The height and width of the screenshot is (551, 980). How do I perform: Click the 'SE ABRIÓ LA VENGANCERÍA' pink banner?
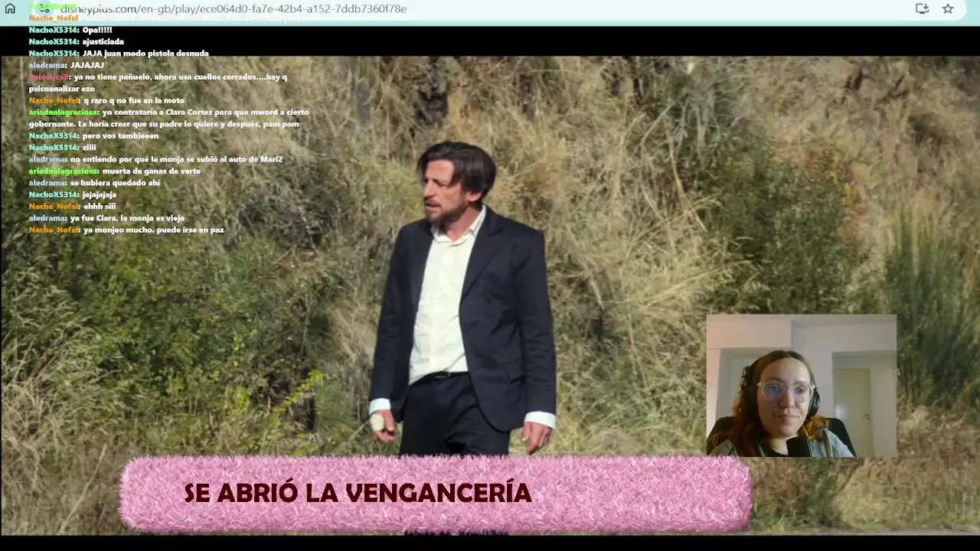(x=436, y=494)
